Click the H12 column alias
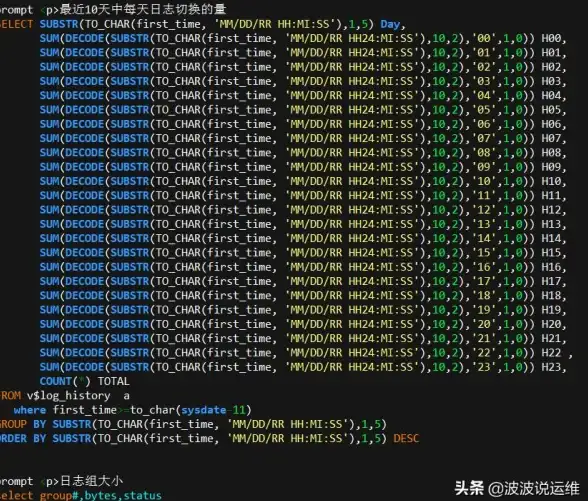Image resolution: width=588 pixels, height=501 pixels. tap(551, 210)
